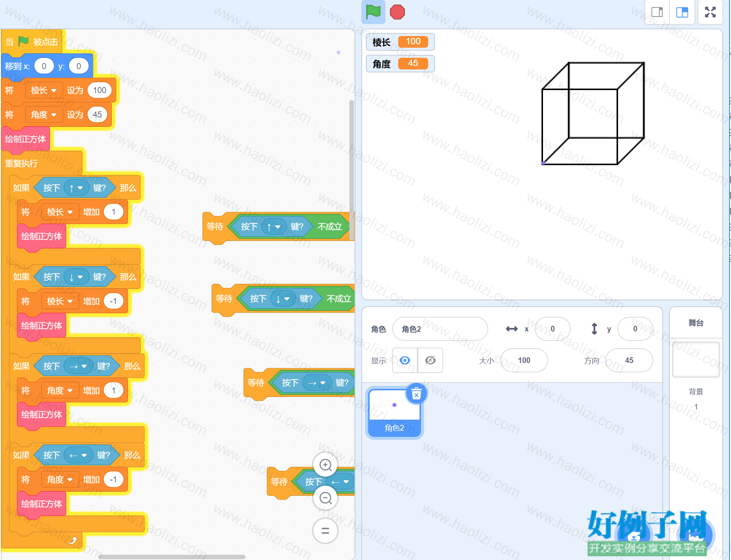Click the sprite size field 100
This screenshot has height=560, width=731.
click(524, 360)
